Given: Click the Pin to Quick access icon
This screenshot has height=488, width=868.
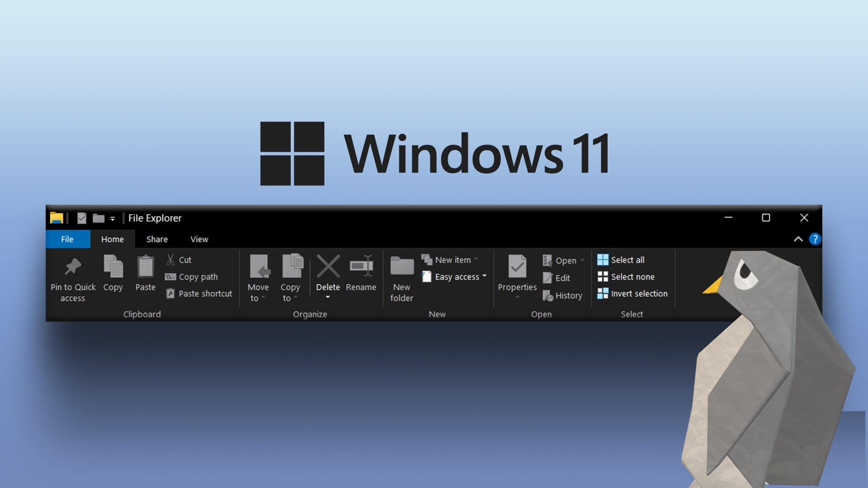Looking at the screenshot, I should click(x=73, y=267).
